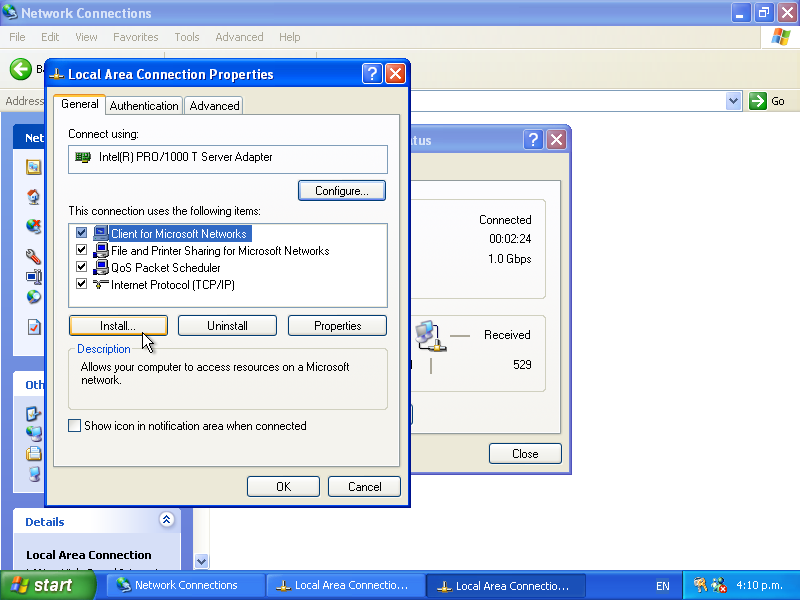Click the EN language bar indicator
Screen dimensions: 800x600
pyautogui.click(x=662, y=586)
